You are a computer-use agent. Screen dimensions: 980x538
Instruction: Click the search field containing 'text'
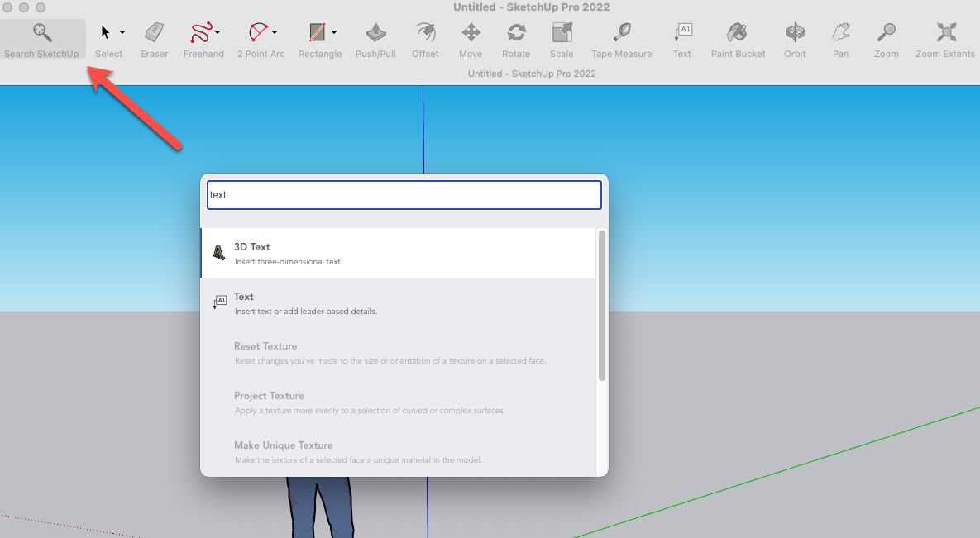(x=404, y=195)
